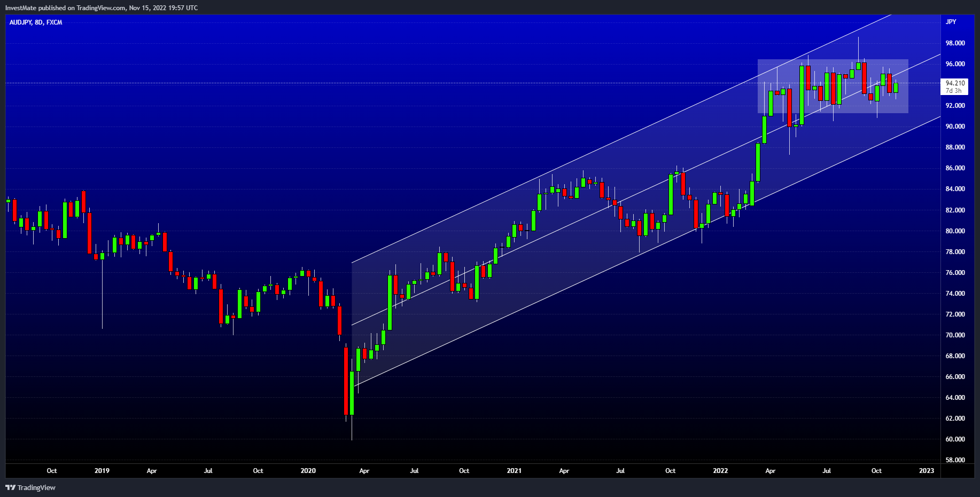Click the 86.000 price axis label

point(955,168)
